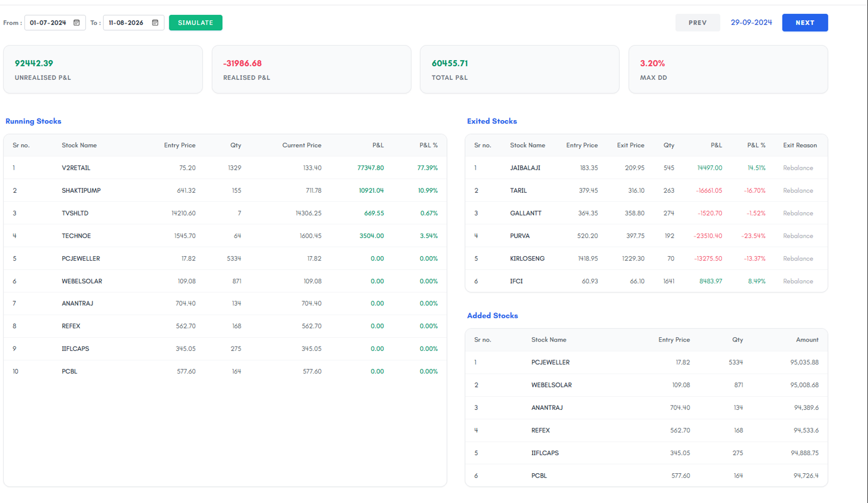Select the Total P&L value 60455.71

(450, 63)
